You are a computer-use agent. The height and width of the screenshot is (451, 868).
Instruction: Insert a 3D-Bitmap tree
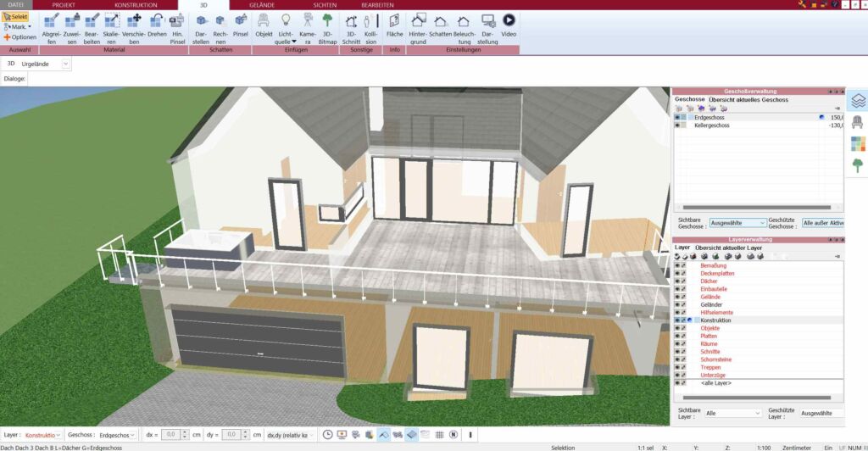click(x=328, y=29)
